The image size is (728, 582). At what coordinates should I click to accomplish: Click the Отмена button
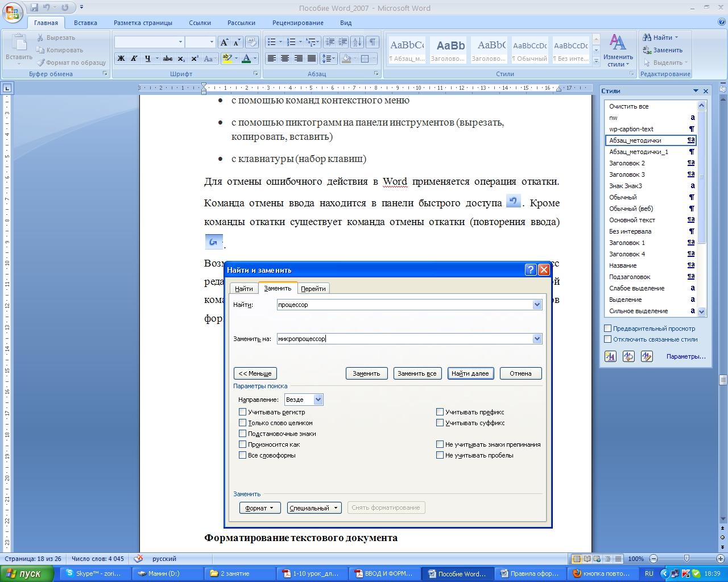[x=520, y=373]
